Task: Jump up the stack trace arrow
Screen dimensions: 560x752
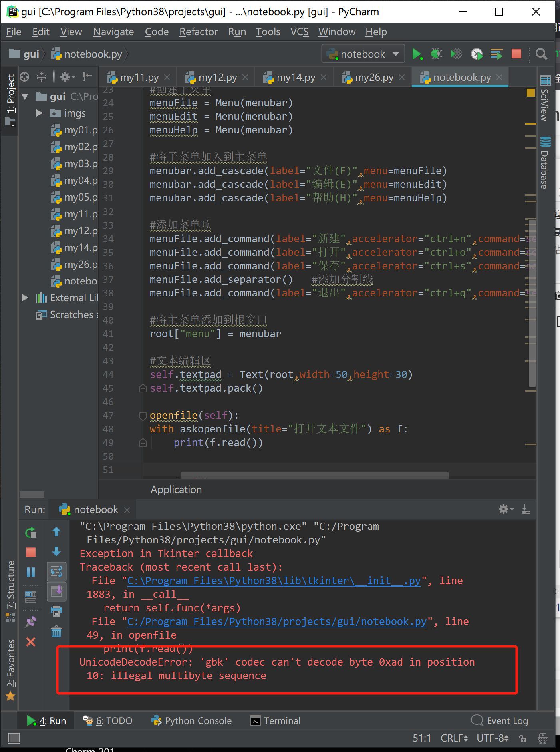Action: tap(56, 532)
